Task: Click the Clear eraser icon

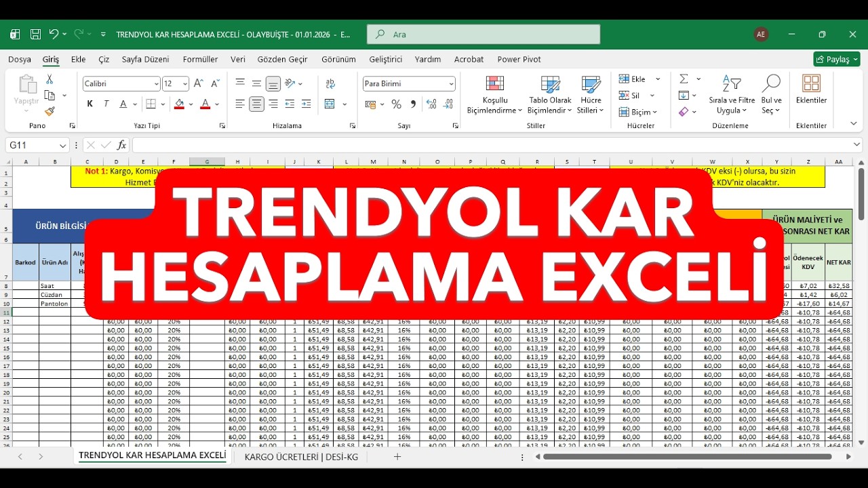Action: [x=684, y=112]
